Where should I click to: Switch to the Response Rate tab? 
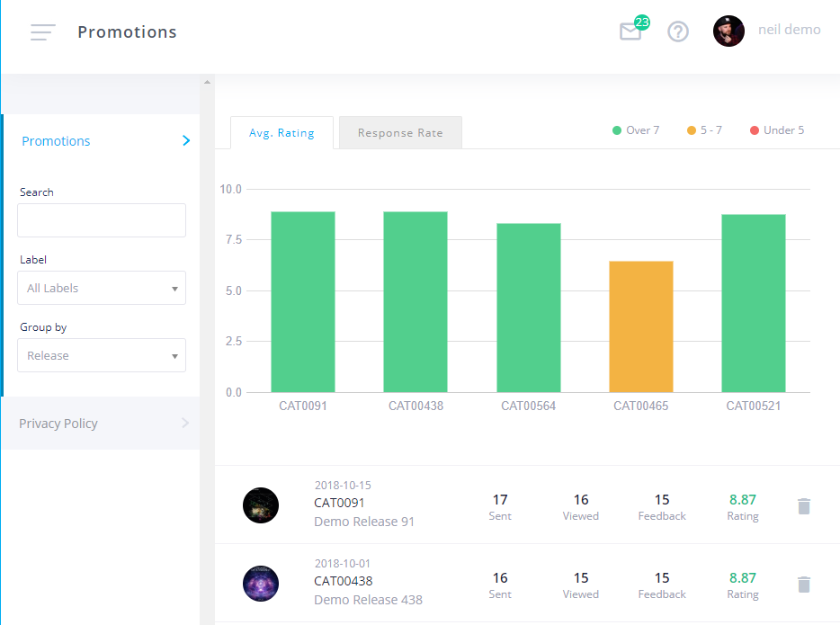400,133
